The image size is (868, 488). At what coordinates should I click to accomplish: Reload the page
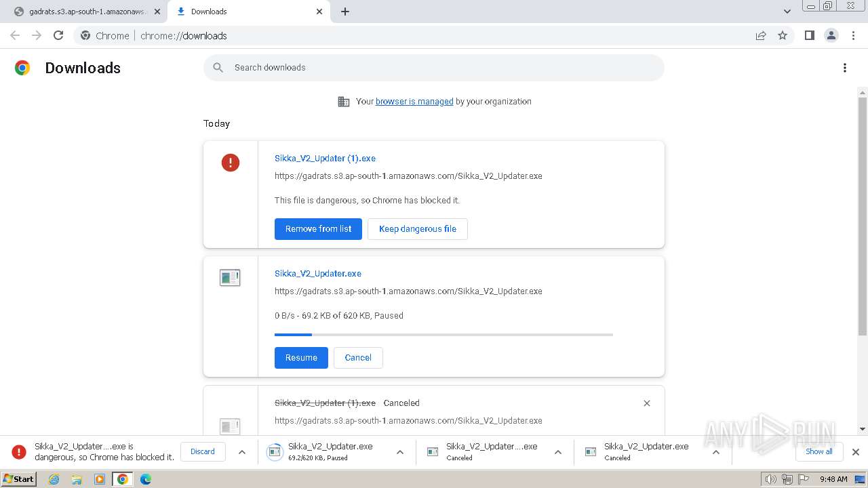(58, 35)
